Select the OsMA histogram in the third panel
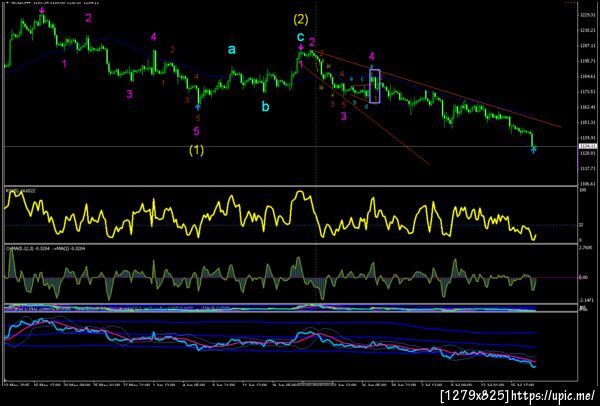Viewport: 600px width, 406px height. click(271, 276)
